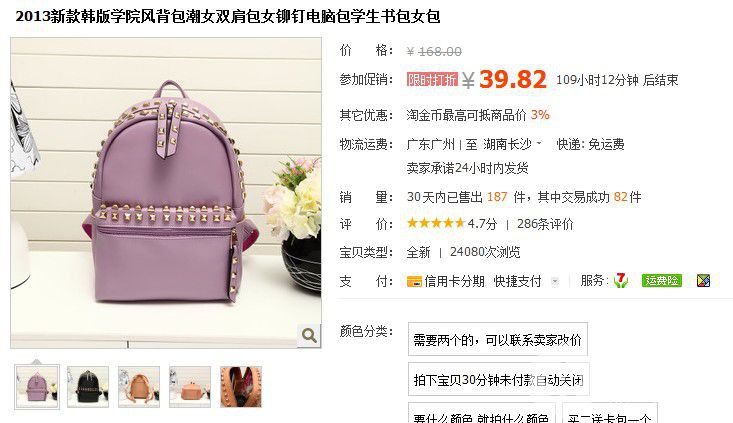Click the colorful square service icon
Image resolution: width=733 pixels, height=423 pixels.
click(x=703, y=280)
